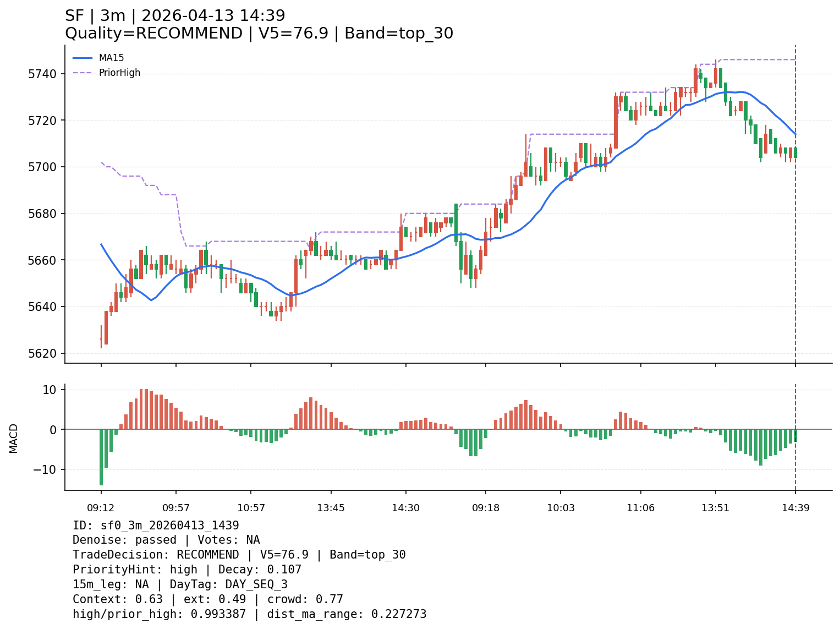Click the 11:06 time axis label
Image resolution: width=840 pixels, height=629 pixels.
pyautogui.click(x=640, y=508)
